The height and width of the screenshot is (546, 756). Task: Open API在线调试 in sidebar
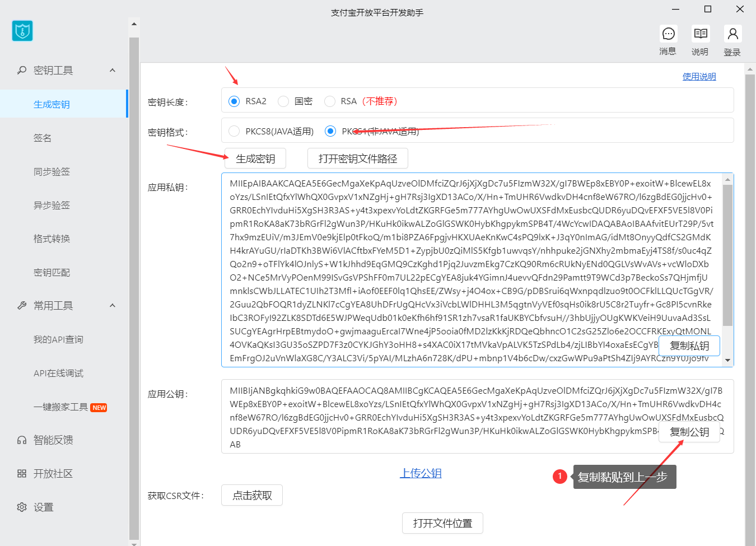pos(58,373)
